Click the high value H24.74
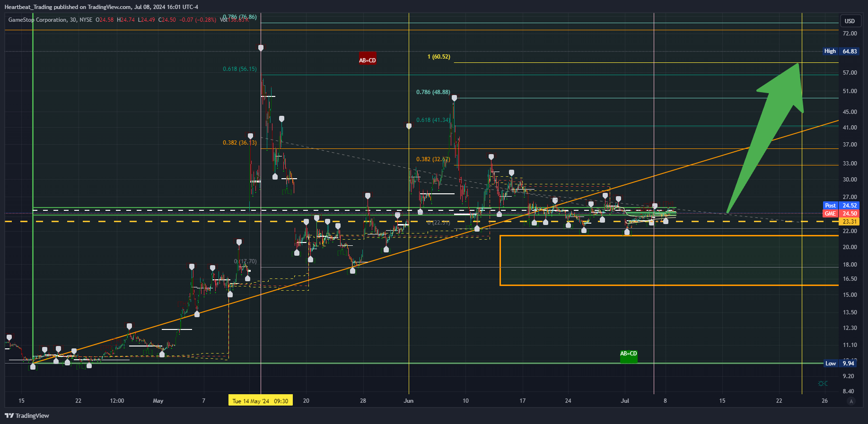This screenshot has height=424, width=868. (126, 20)
